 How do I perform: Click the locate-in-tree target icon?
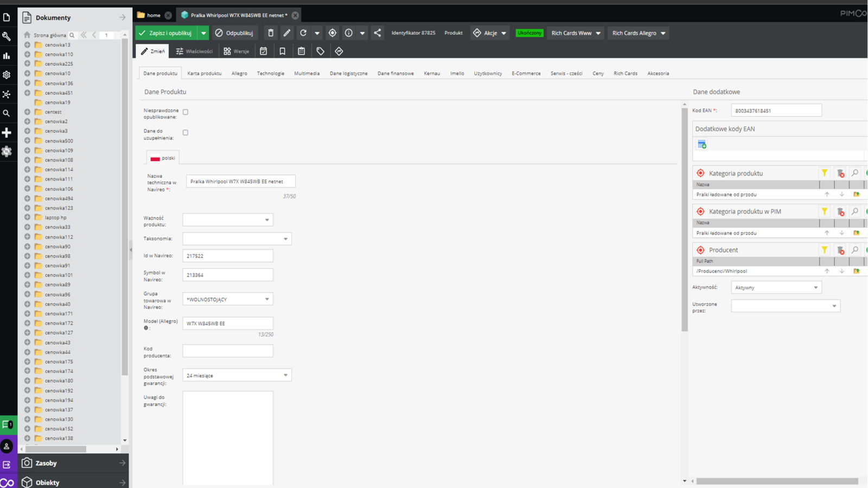point(333,33)
